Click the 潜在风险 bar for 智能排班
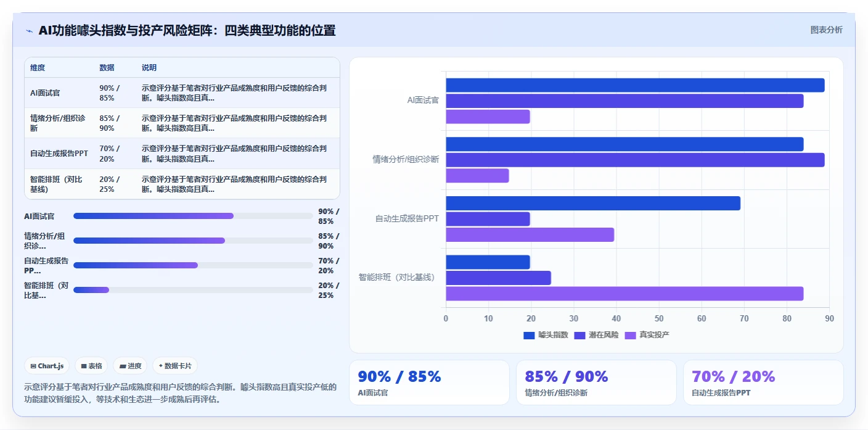 tap(498, 278)
